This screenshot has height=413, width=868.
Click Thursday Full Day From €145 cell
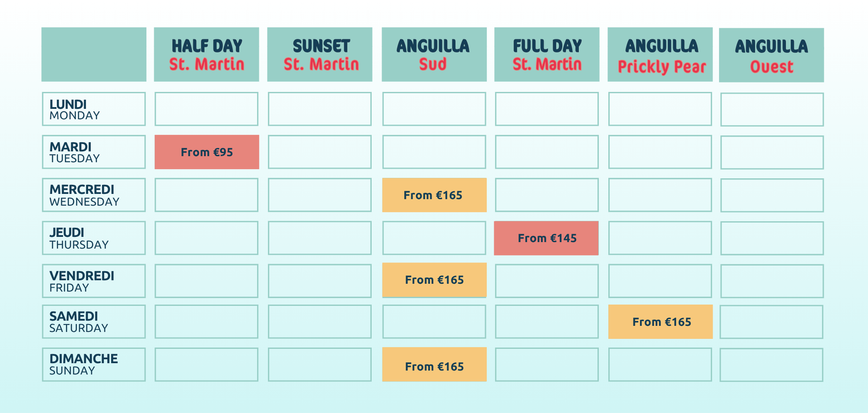click(x=546, y=238)
